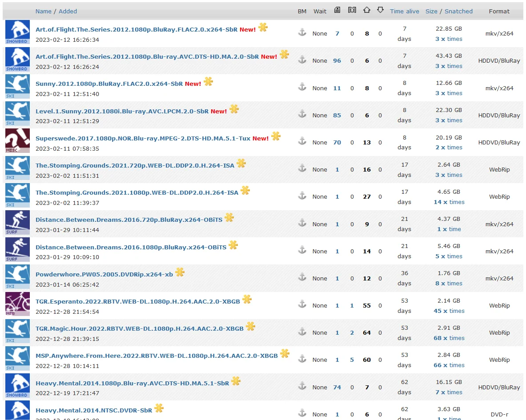Open file list showing 96 files for Art.of.Flight Blu-ray

(x=337, y=61)
